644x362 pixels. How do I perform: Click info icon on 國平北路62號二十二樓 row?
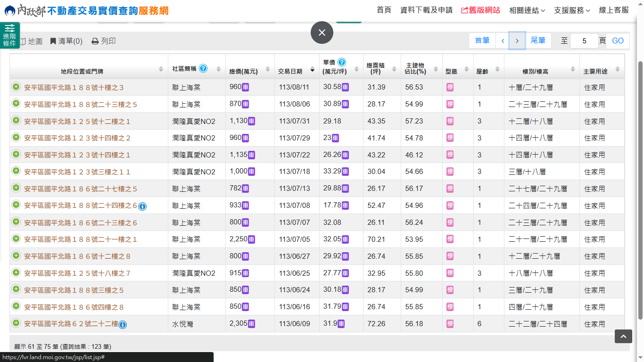pos(123,324)
